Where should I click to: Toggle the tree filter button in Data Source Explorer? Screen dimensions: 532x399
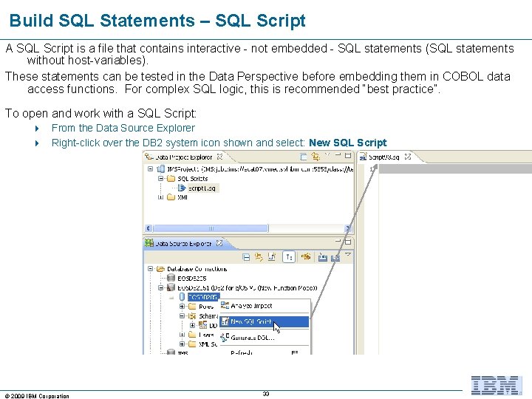pyautogui.click(x=289, y=257)
